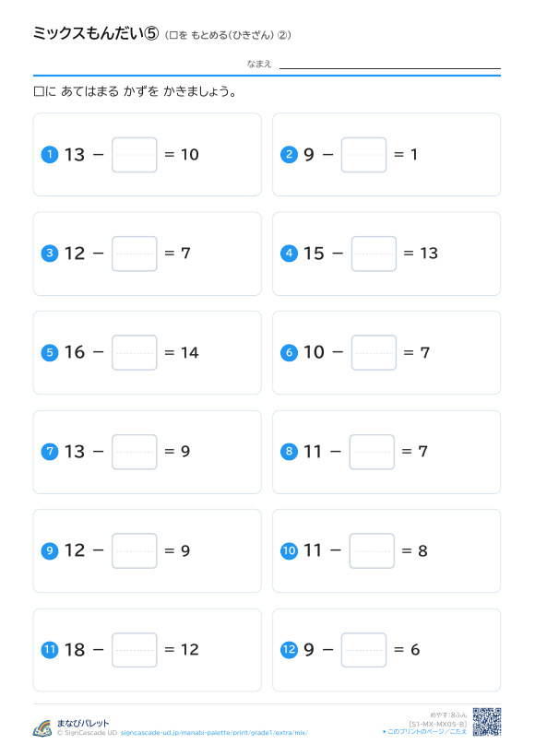Click the まなびパレット rainbow logo
The height and width of the screenshot is (756, 535).
[x=42, y=728]
